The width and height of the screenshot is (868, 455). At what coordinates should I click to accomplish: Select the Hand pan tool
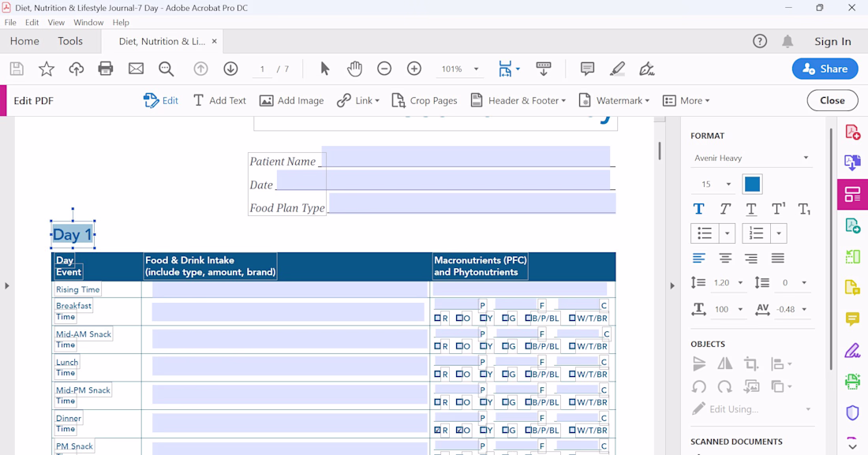[x=354, y=69]
